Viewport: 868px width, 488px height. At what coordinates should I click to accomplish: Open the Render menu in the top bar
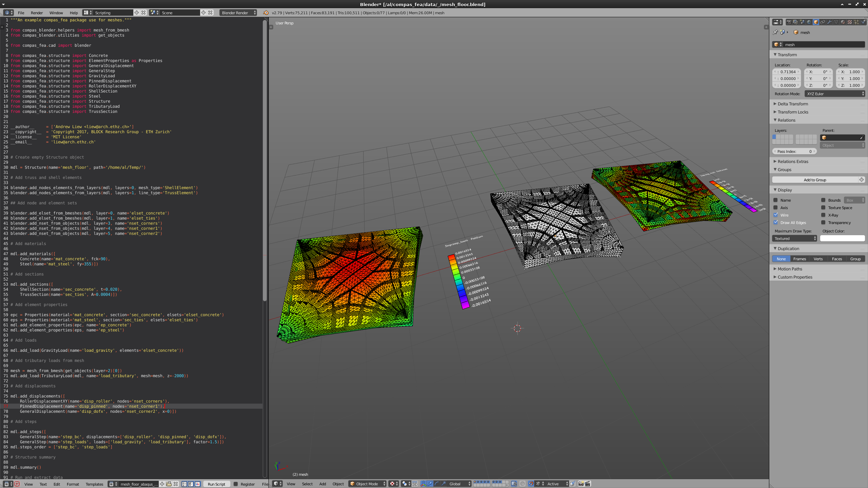[x=37, y=13]
